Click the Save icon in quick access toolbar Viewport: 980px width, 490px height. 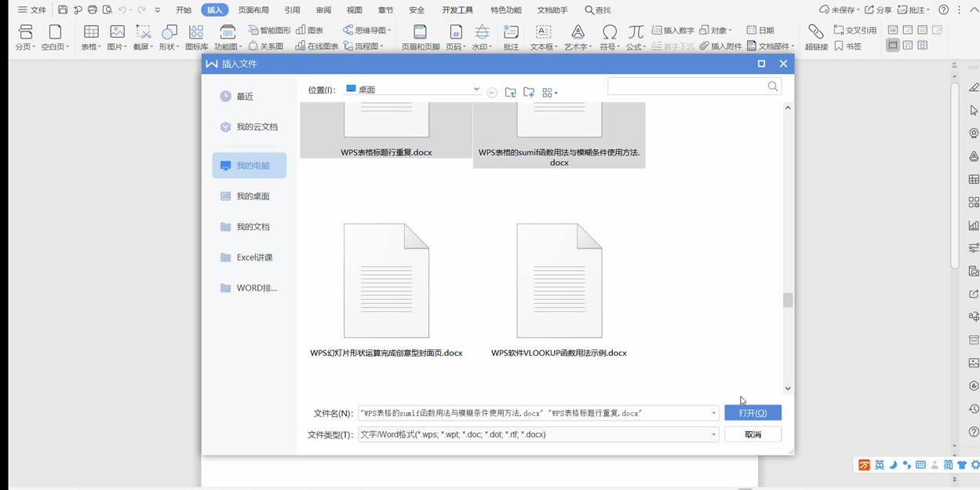(x=63, y=10)
